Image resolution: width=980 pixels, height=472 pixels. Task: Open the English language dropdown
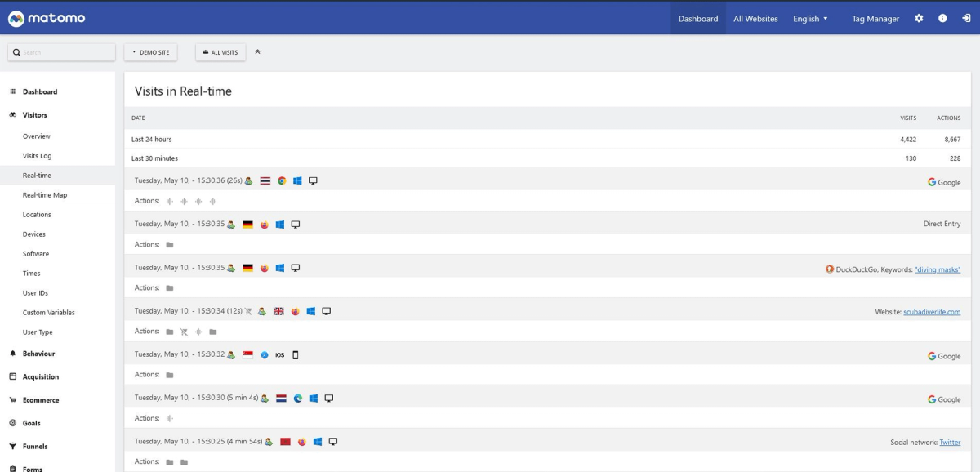point(809,17)
